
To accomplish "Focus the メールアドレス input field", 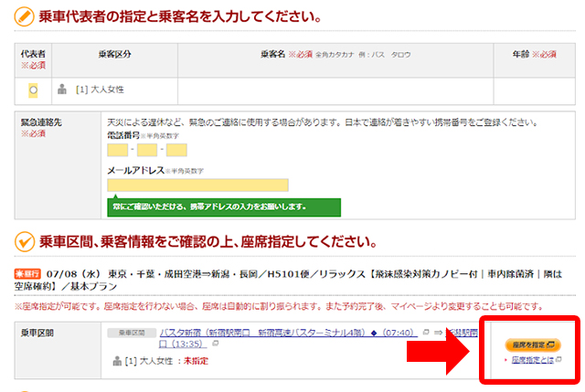I will (197, 185).
